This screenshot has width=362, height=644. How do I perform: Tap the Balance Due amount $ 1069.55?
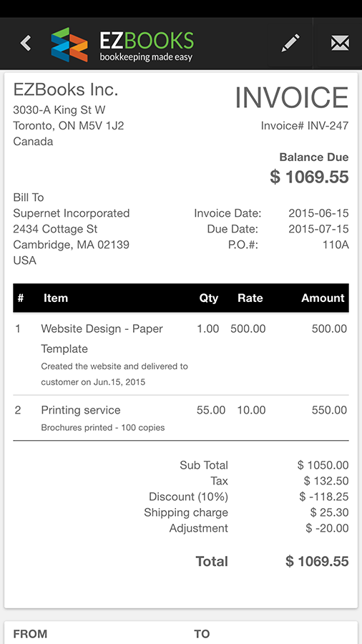(x=310, y=177)
